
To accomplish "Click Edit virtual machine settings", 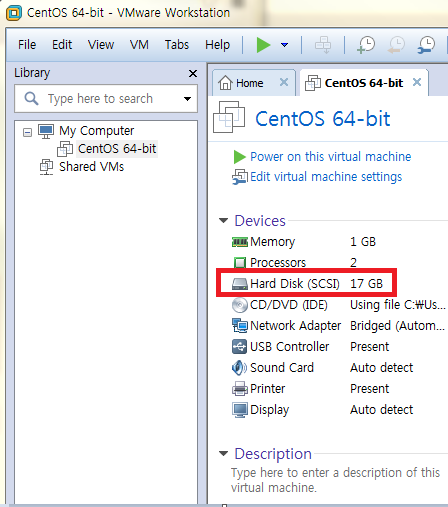I will 326,177.
